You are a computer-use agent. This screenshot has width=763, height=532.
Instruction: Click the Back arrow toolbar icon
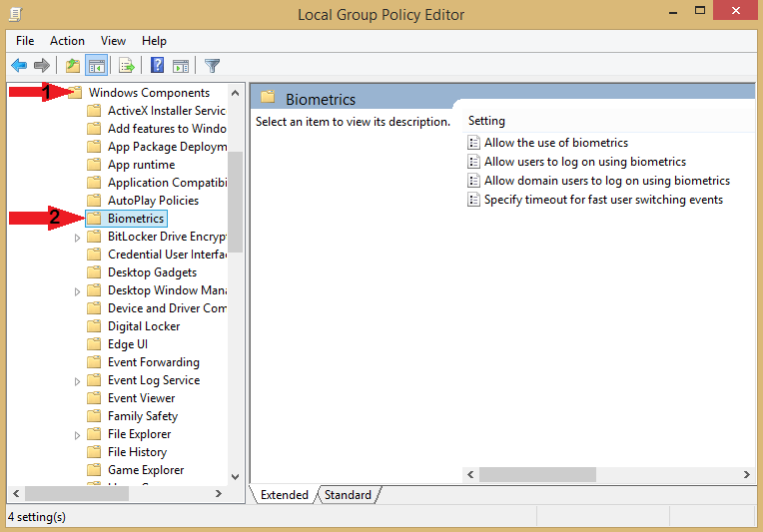[x=19, y=66]
